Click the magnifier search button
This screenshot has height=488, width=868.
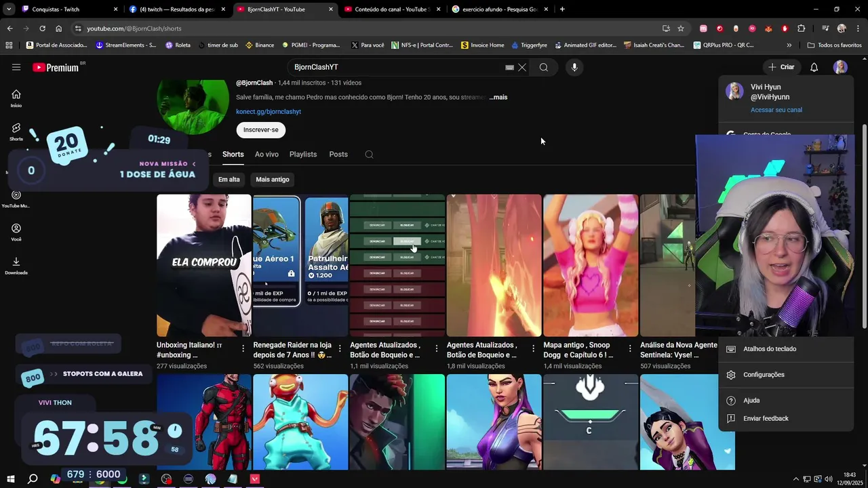pyautogui.click(x=544, y=67)
